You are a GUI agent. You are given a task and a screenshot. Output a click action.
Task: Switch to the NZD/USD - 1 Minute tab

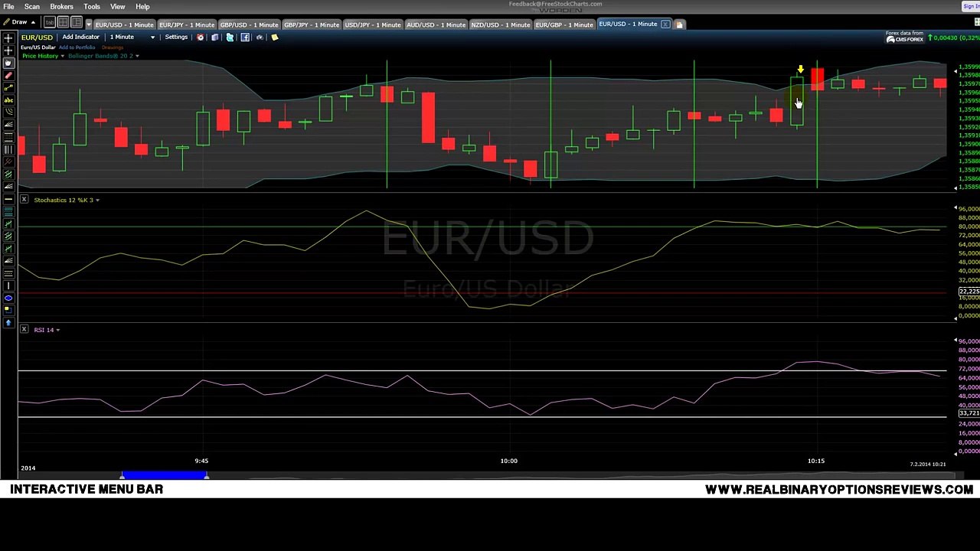[500, 24]
